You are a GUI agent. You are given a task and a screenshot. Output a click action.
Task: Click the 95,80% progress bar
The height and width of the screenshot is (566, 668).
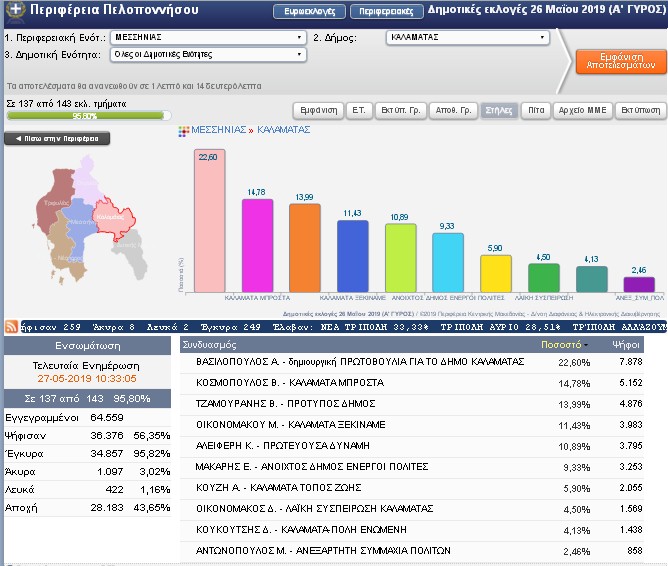pos(89,115)
